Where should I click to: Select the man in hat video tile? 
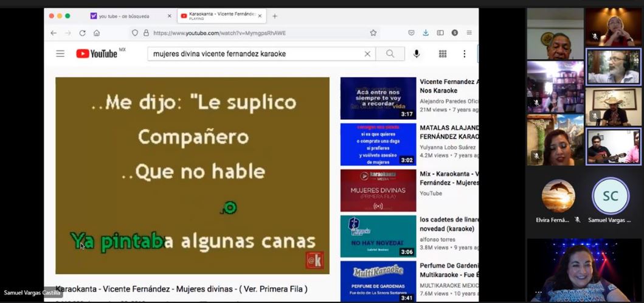(x=613, y=107)
